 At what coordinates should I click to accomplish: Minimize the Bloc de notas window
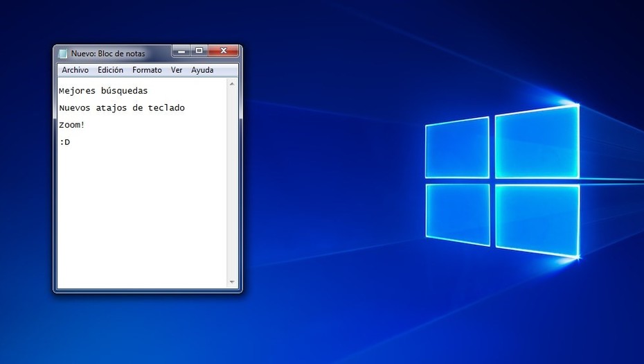pos(181,51)
